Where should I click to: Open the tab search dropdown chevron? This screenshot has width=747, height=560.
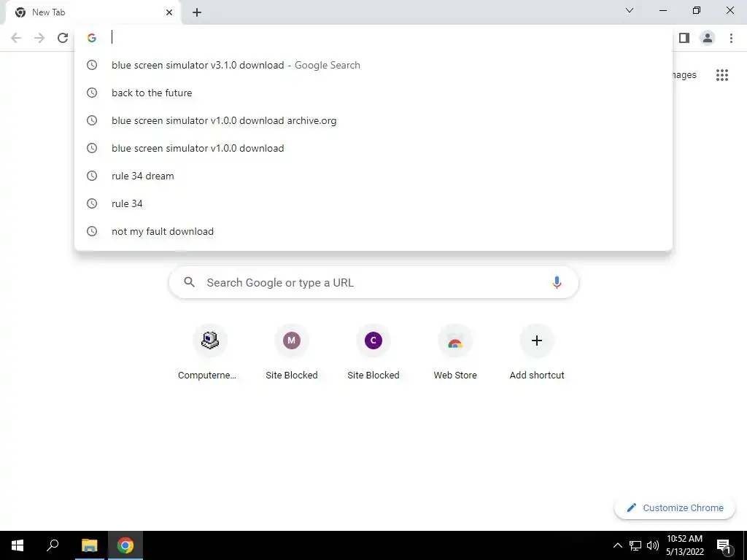tap(630, 10)
